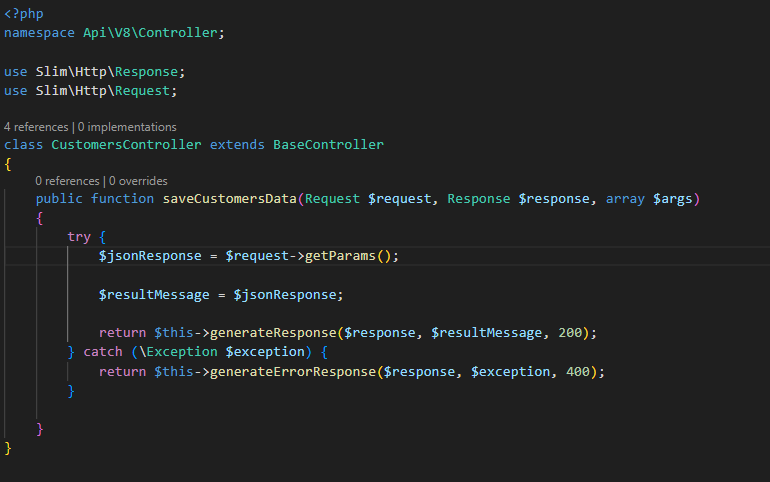Click the getParams method call
The height and width of the screenshot is (482, 770).
click(340, 256)
